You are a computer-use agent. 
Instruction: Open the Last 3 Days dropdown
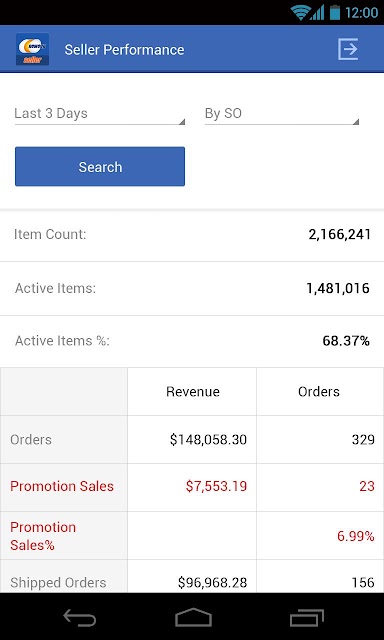pos(100,114)
